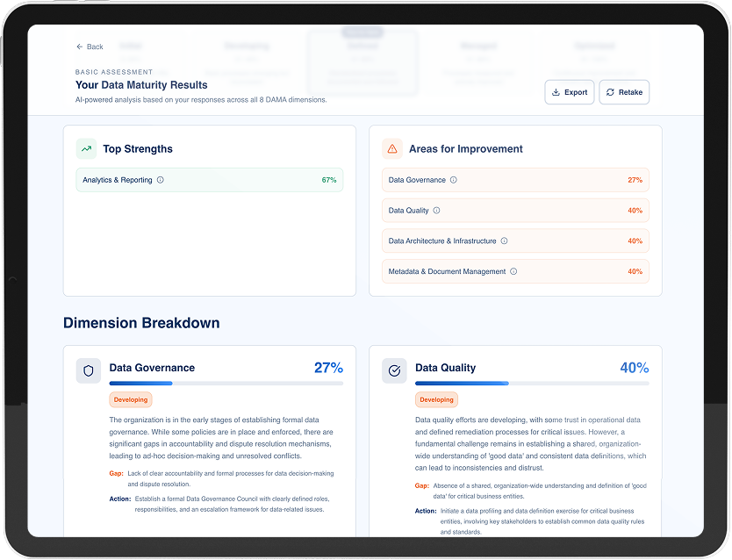The image size is (732, 560).
Task: Click the info icon next to Data Quality
Action: tap(436, 211)
